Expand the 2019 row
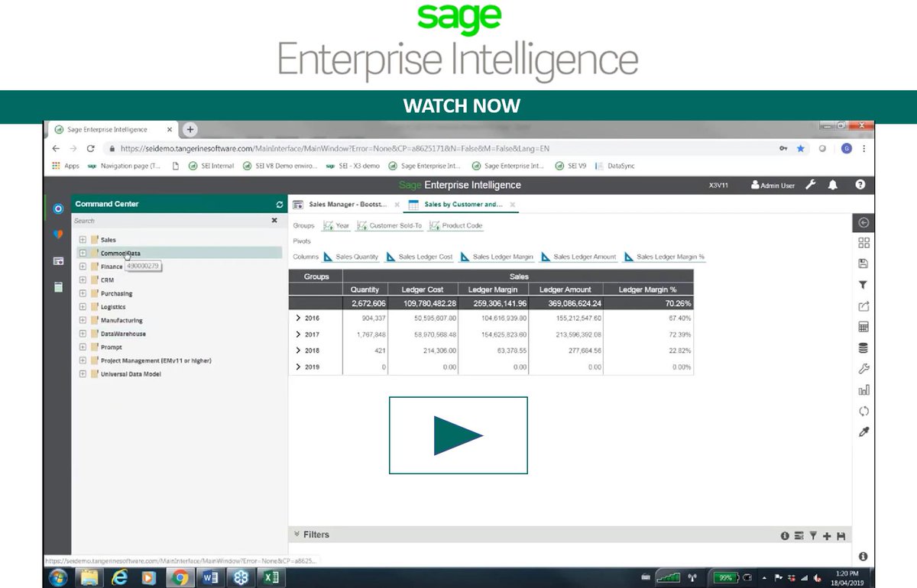 (x=298, y=367)
